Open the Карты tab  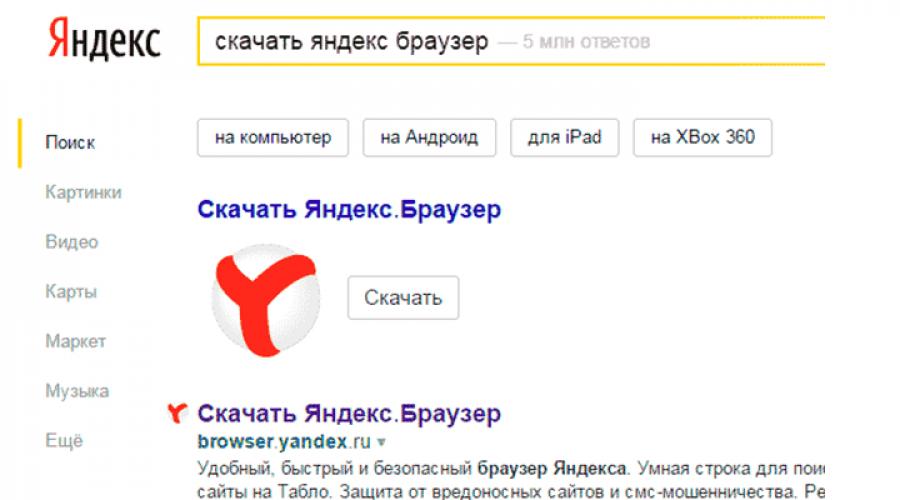point(71,292)
